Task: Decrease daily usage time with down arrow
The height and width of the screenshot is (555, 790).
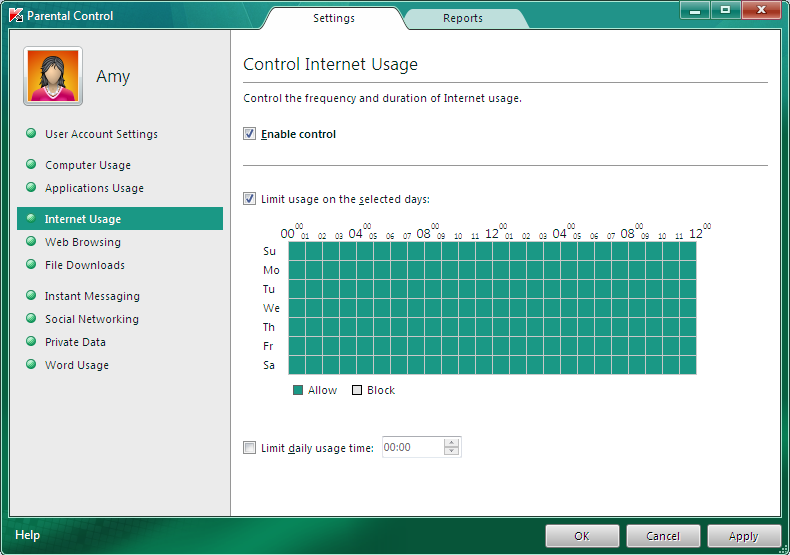Action: [451, 451]
